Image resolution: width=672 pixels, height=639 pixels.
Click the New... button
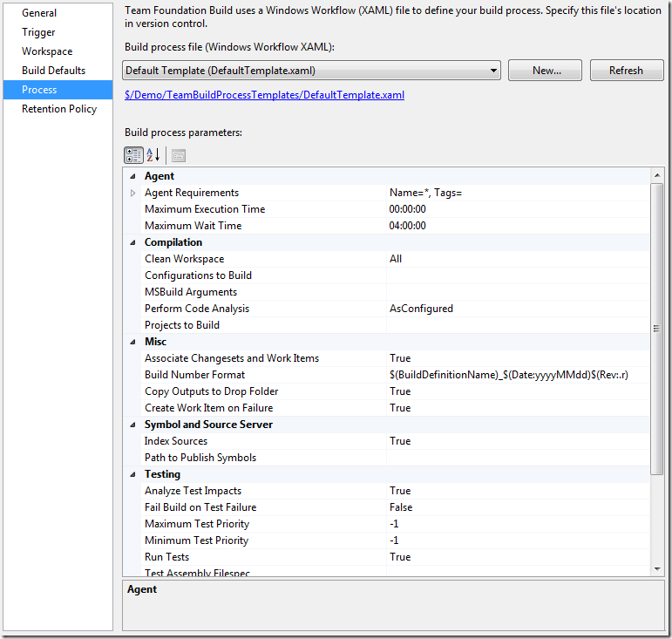coord(545,71)
